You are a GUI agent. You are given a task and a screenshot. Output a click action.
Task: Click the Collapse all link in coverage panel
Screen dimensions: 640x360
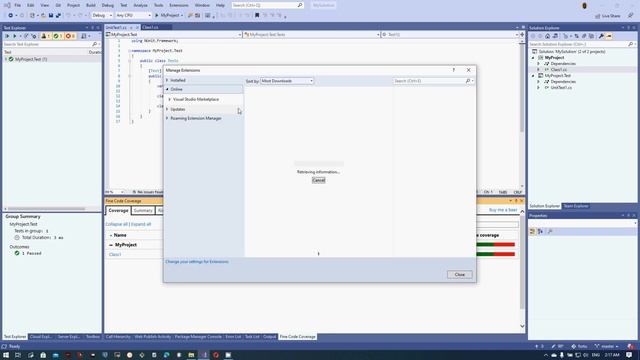(116, 224)
